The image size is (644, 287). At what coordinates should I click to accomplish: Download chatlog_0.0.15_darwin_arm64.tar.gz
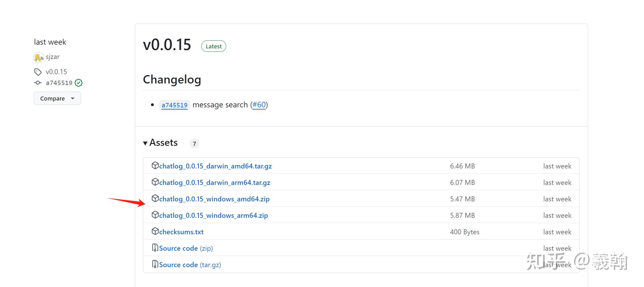click(214, 182)
